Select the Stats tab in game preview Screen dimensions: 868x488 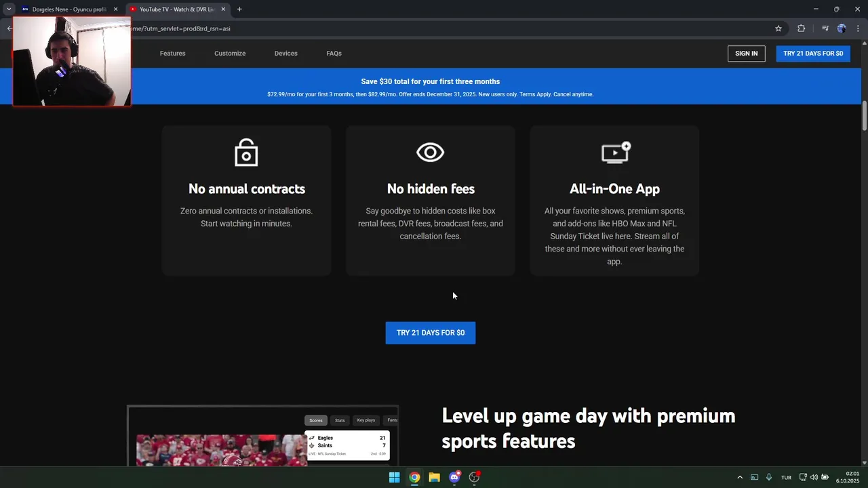(340, 420)
